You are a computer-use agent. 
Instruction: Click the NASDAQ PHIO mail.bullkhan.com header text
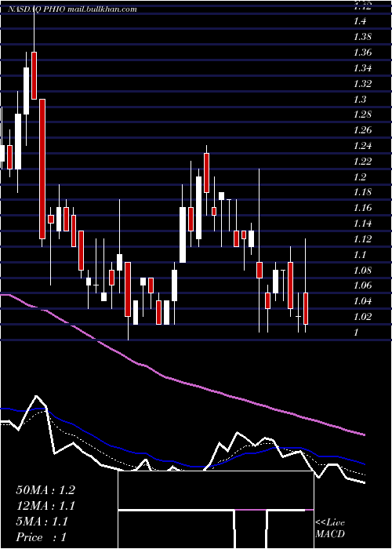(x=72, y=9)
